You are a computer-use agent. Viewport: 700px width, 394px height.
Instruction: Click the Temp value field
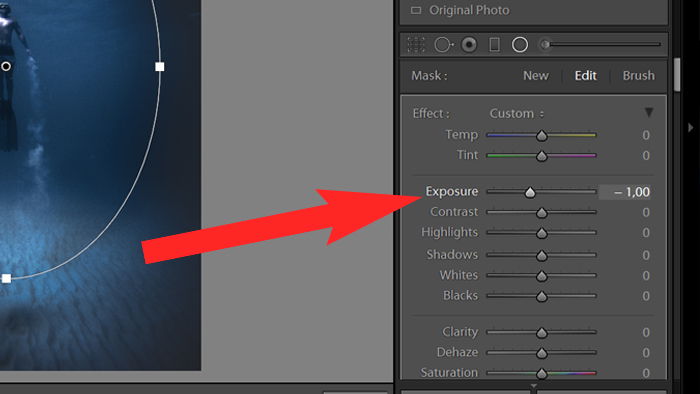646,135
